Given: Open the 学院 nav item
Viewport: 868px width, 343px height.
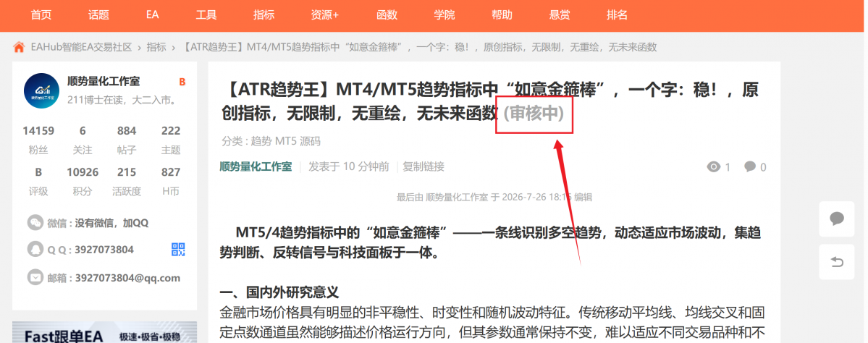Looking at the screenshot, I should (444, 15).
